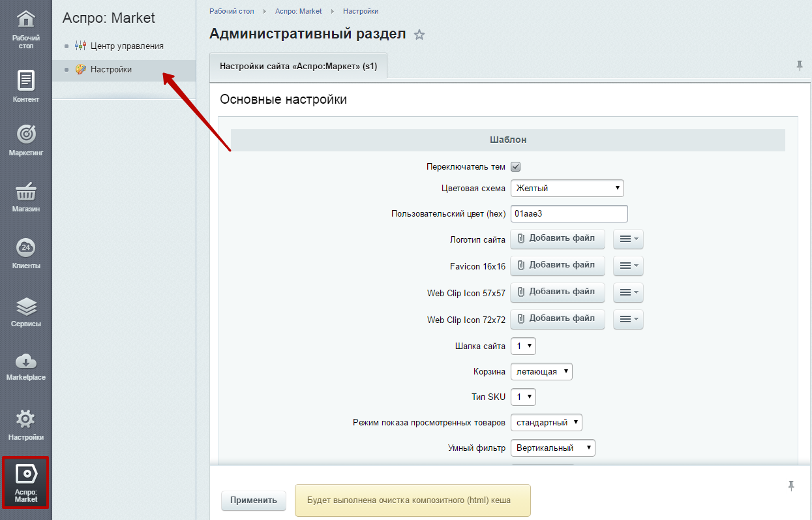Open the Marketplace cloud icon

point(25,361)
